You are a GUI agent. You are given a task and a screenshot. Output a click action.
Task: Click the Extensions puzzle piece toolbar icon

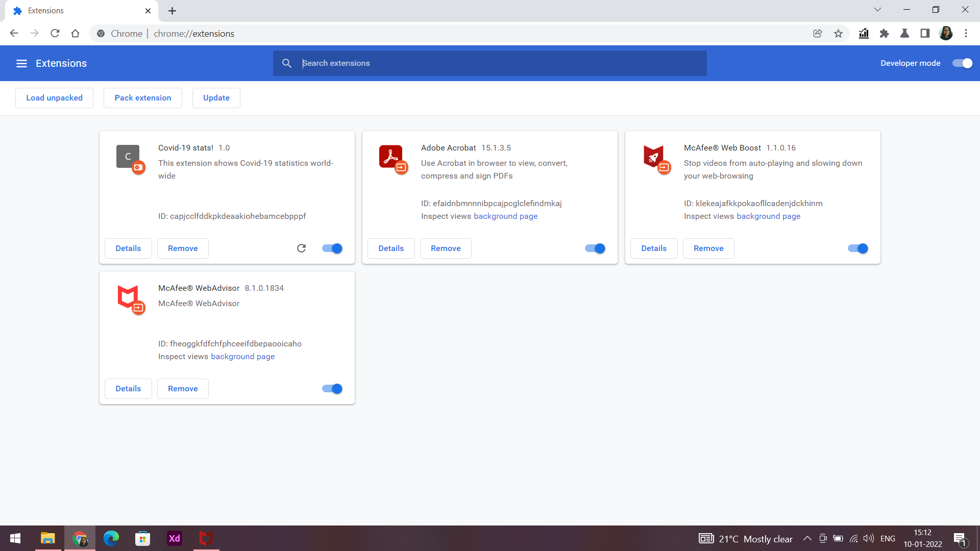coord(884,34)
